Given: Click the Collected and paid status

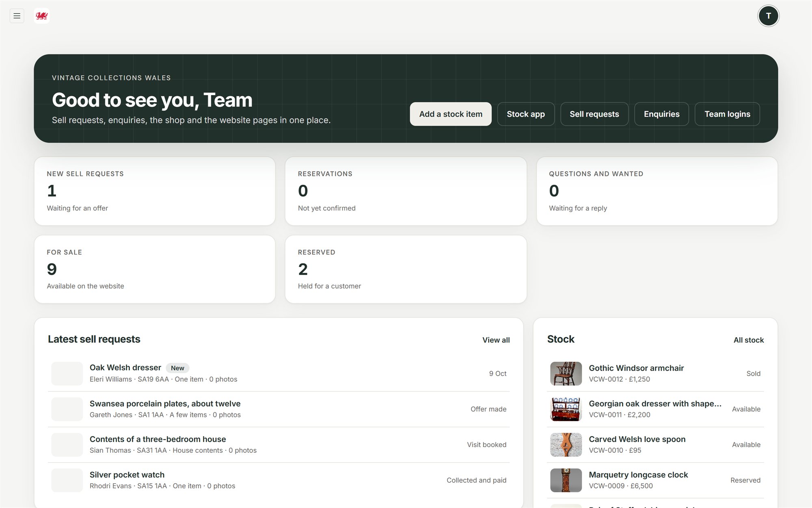Looking at the screenshot, I should pos(476,480).
